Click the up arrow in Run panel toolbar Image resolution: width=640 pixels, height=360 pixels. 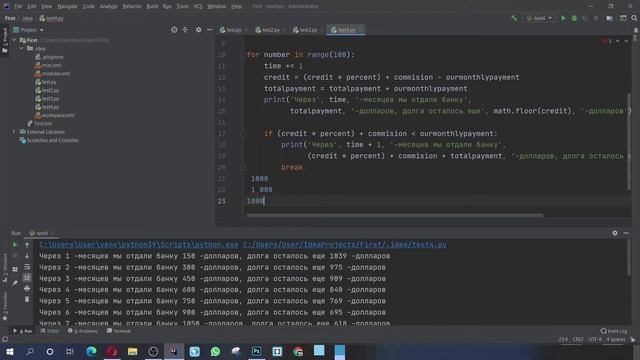coord(27,244)
